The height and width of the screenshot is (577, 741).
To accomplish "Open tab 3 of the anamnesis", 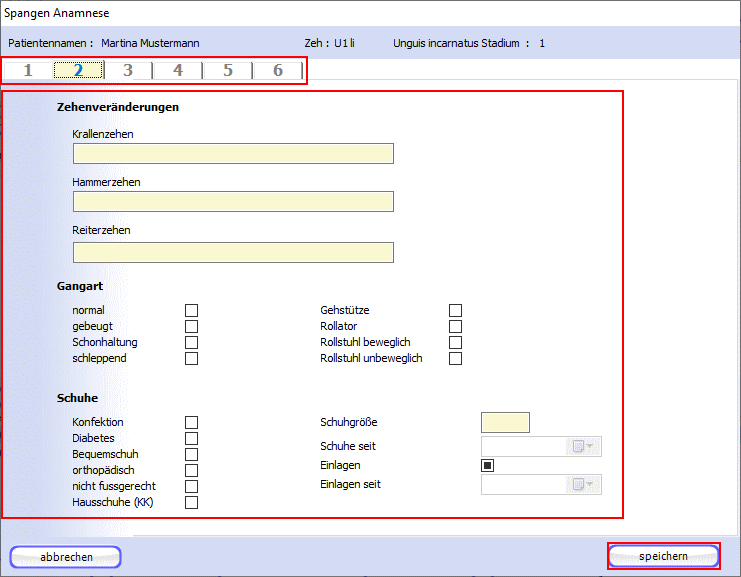I will tap(128, 70).
